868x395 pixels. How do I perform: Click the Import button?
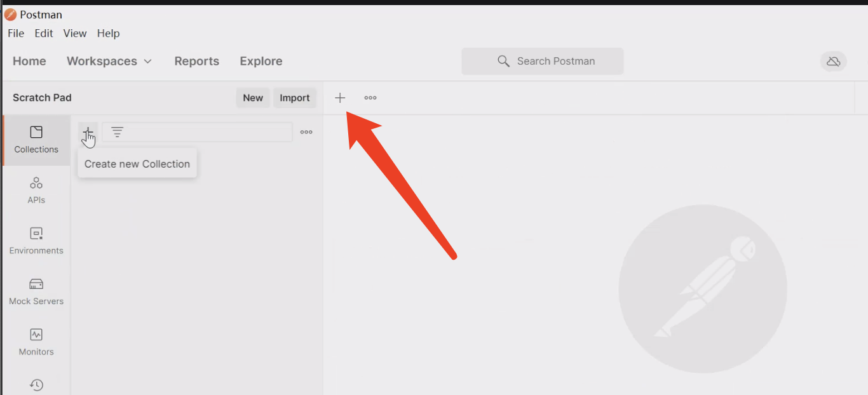coord(295,98)
